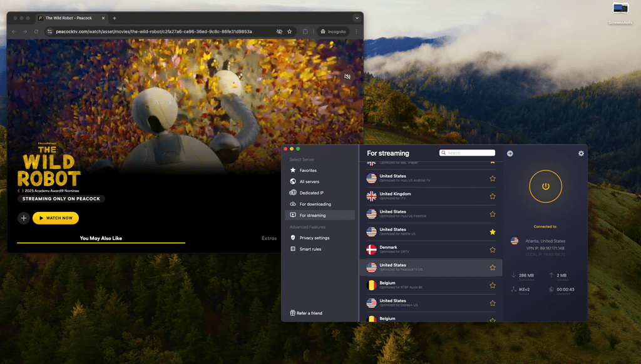The image size is (641, 364).
Task: Open the tab search dropdown arrow
Action: click(357, 18)
